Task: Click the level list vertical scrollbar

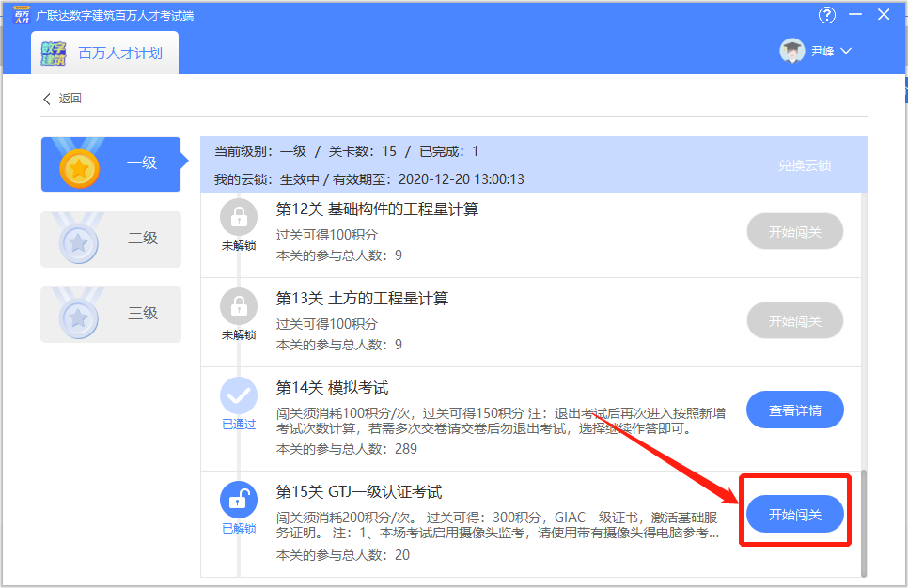Action: (864, 523)
